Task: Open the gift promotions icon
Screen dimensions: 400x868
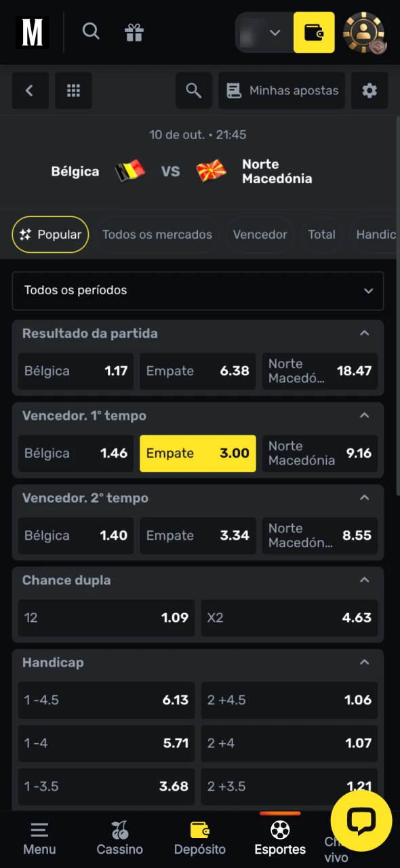Action: click(x=134, y=31)
